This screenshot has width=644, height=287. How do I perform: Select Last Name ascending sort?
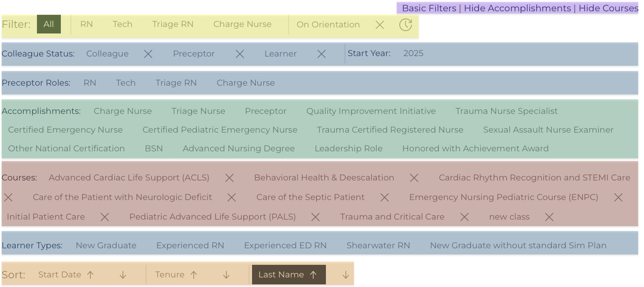point(289,275)
